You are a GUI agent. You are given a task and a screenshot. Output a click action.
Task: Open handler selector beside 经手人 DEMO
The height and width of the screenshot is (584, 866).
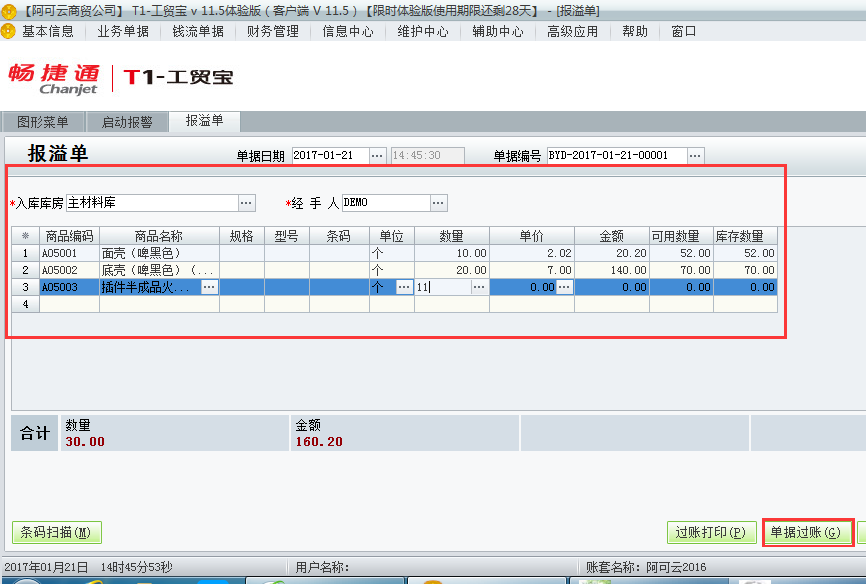[439, 203]
